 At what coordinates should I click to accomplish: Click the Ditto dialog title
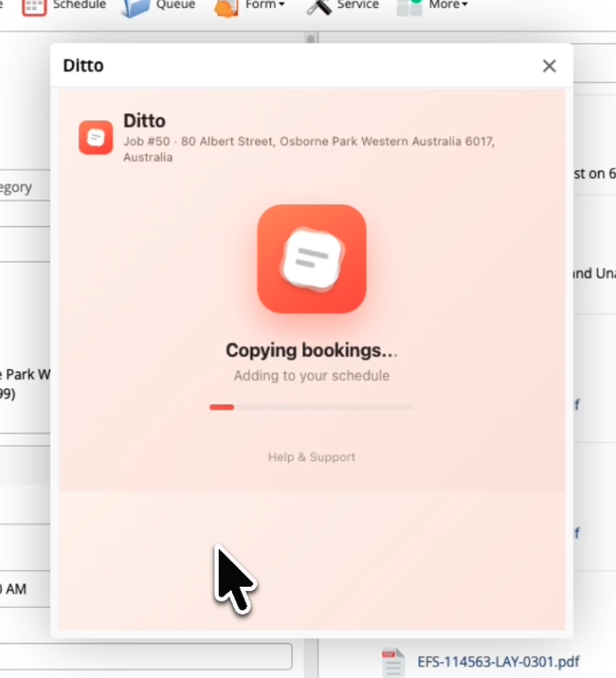click(x=83, y=66)
